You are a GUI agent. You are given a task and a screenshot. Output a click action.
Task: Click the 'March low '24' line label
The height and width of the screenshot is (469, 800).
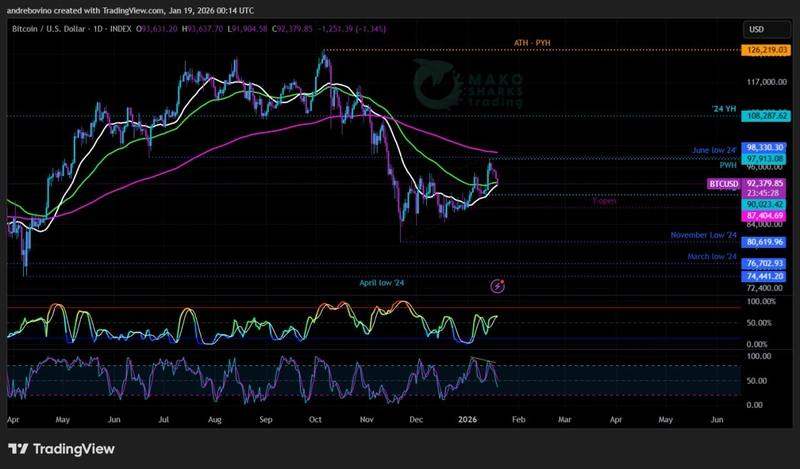[x=711, y=257]
